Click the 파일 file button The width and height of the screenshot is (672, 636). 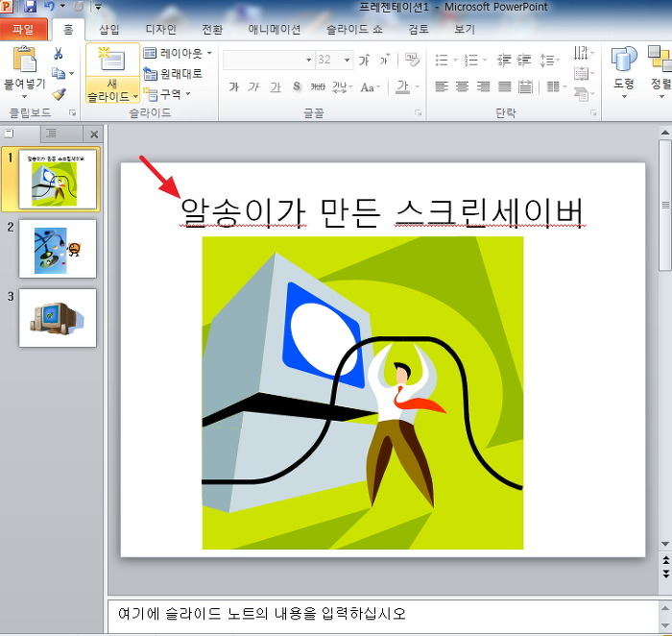[x=23, y=29]
